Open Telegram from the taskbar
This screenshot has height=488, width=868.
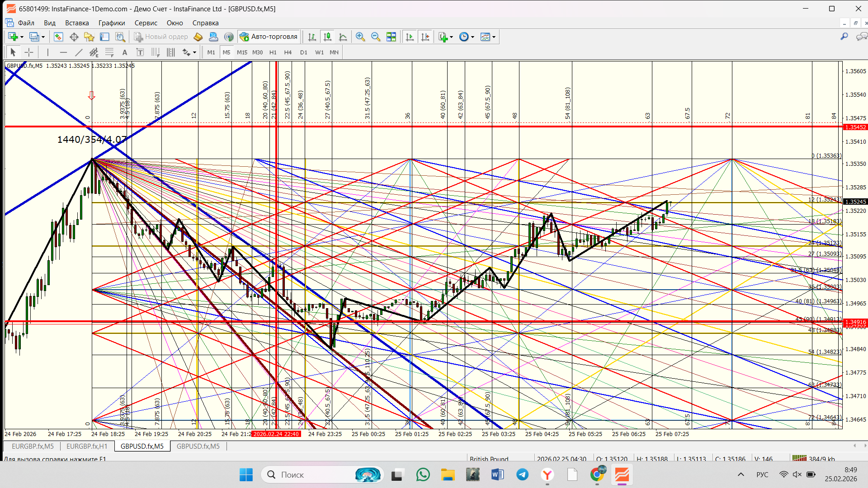pos(522,474)
